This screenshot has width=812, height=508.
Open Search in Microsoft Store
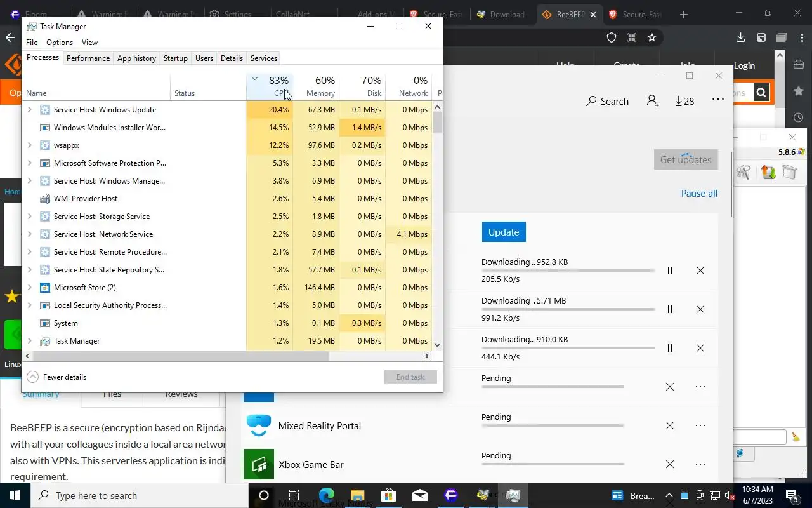[608, 101]
